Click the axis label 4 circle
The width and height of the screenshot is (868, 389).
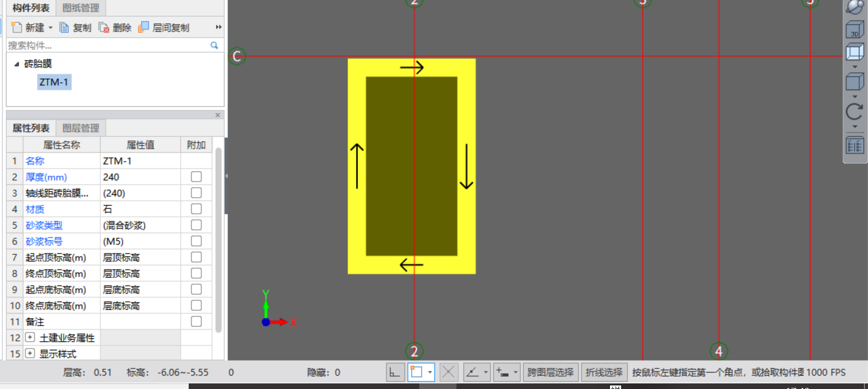point(719,351)
